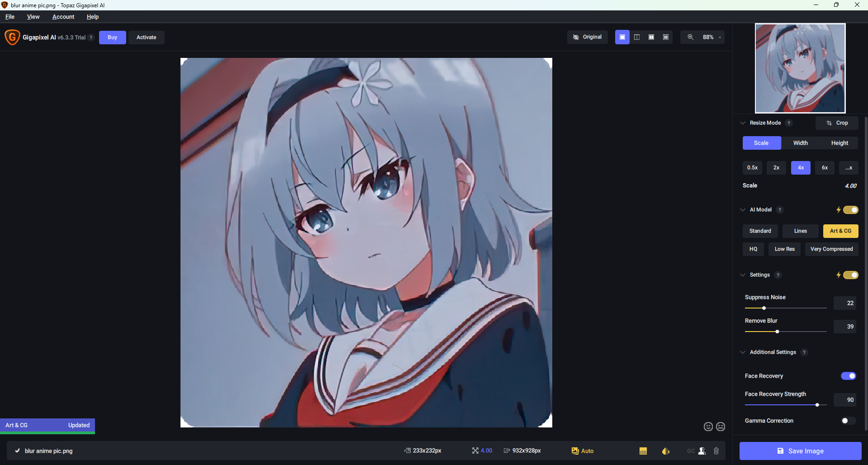Image resolution: width=868 pixels, height=465 pixels.
Task: Click the zoom magnifier icon
Action: coord(690,37)
